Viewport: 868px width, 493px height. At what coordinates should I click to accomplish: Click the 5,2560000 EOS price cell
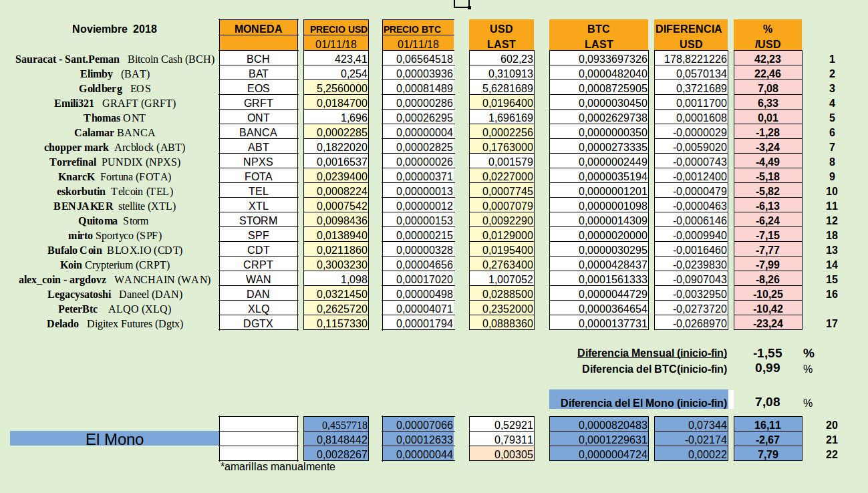337,88
